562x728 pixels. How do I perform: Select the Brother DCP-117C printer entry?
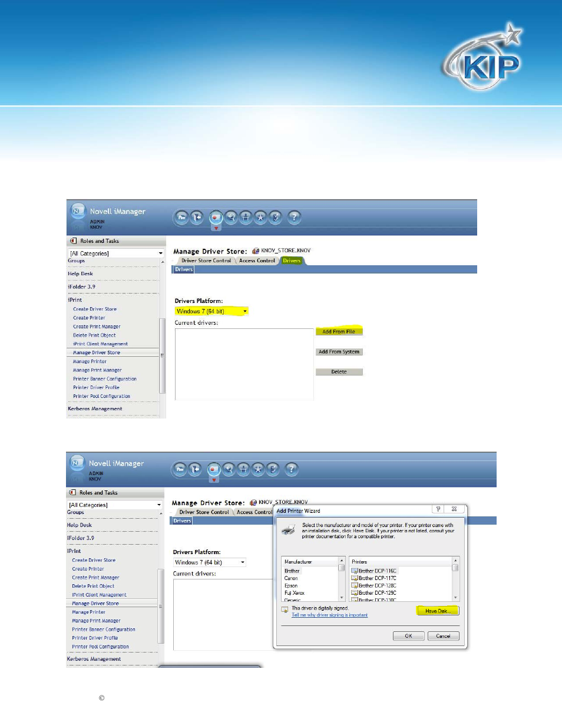click(374, 578)
